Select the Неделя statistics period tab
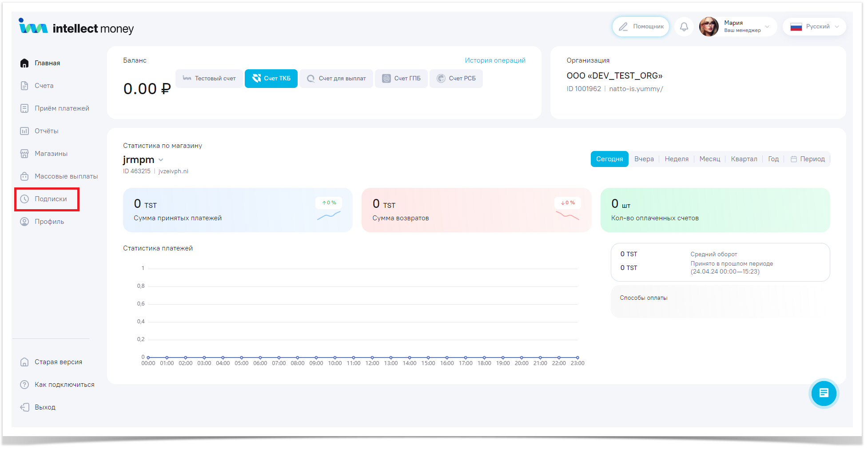This screenshot has height=449, width=868. pos(676,159)
